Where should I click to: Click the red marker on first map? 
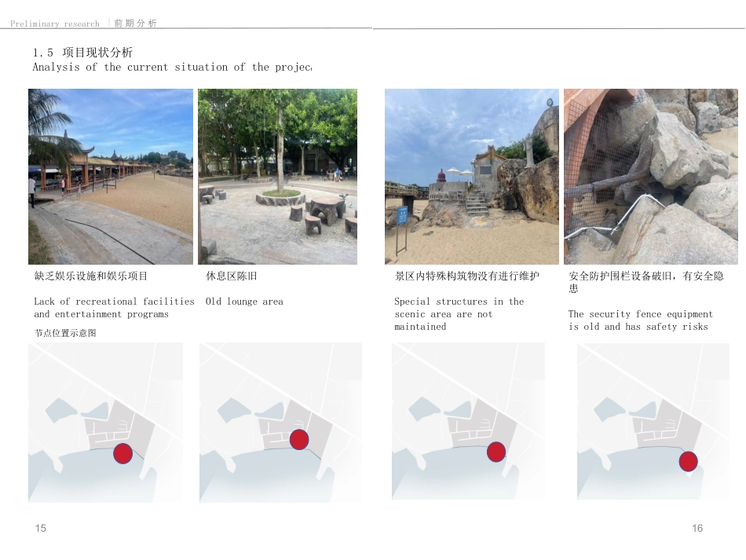click(123, 452)
